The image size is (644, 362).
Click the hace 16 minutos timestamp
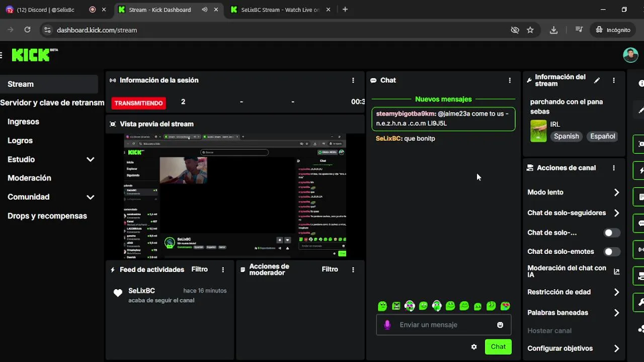205,291
